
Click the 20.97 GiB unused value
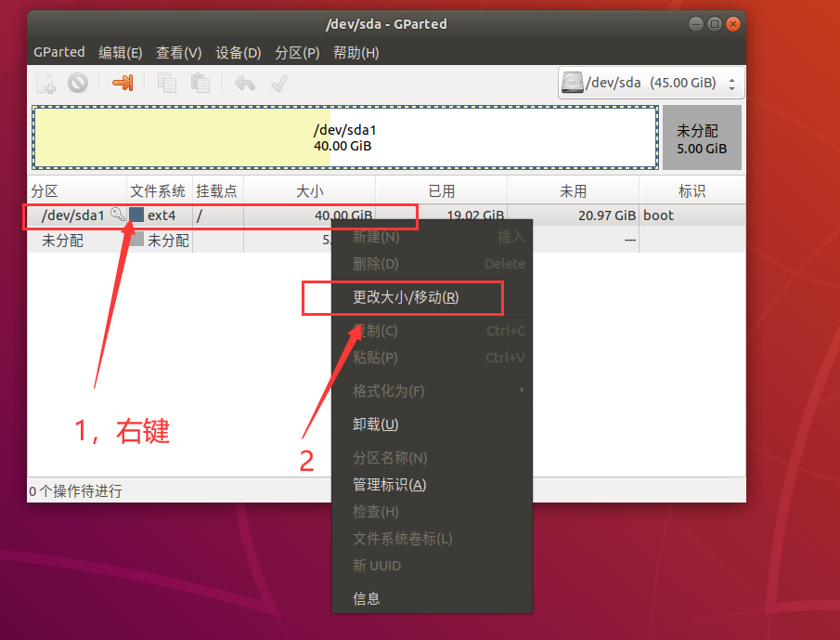(607, 216)
